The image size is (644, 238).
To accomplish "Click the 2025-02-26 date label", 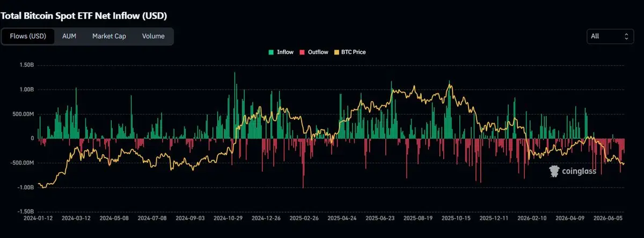I will tap(305, 219).
